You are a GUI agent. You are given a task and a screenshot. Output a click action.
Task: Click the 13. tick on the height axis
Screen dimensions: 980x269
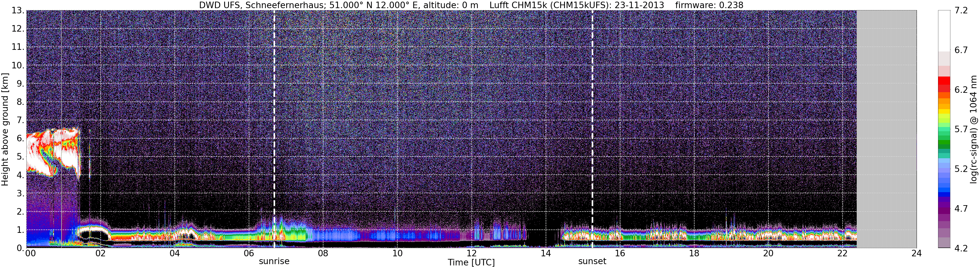[18, 11]
